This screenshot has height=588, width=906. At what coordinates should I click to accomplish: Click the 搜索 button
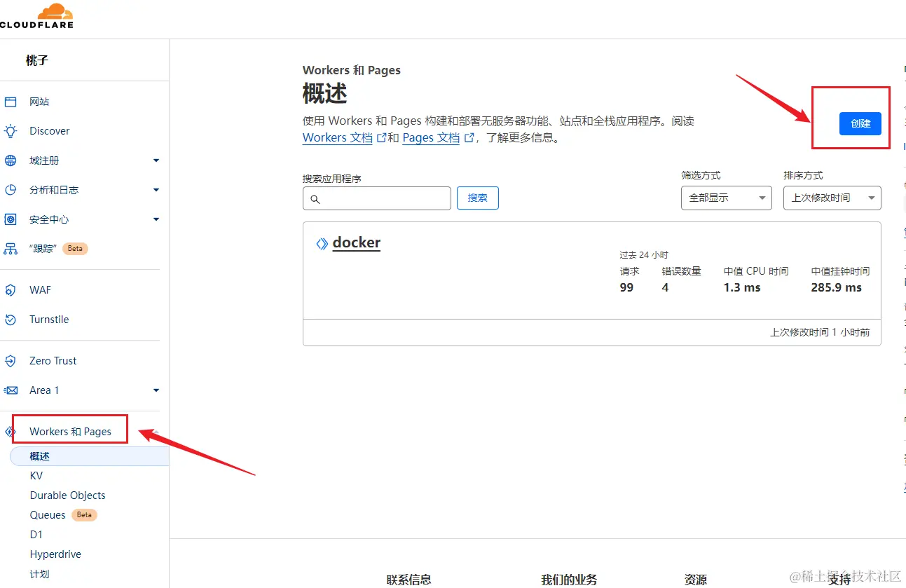point(477,198)
